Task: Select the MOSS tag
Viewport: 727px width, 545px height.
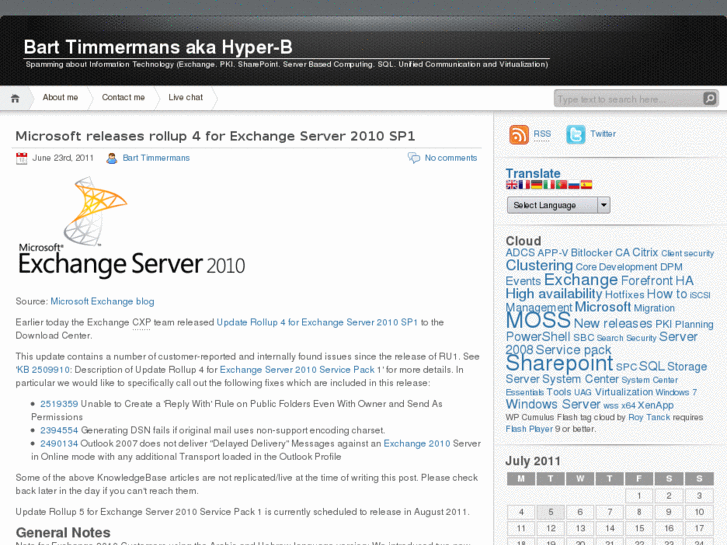Action: pos(538,320)
